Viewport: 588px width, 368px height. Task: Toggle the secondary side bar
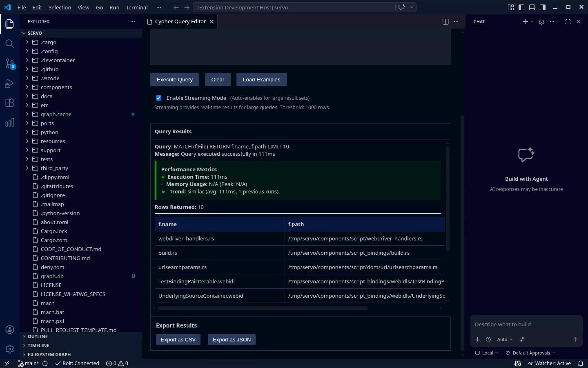[x=543, y=7]
